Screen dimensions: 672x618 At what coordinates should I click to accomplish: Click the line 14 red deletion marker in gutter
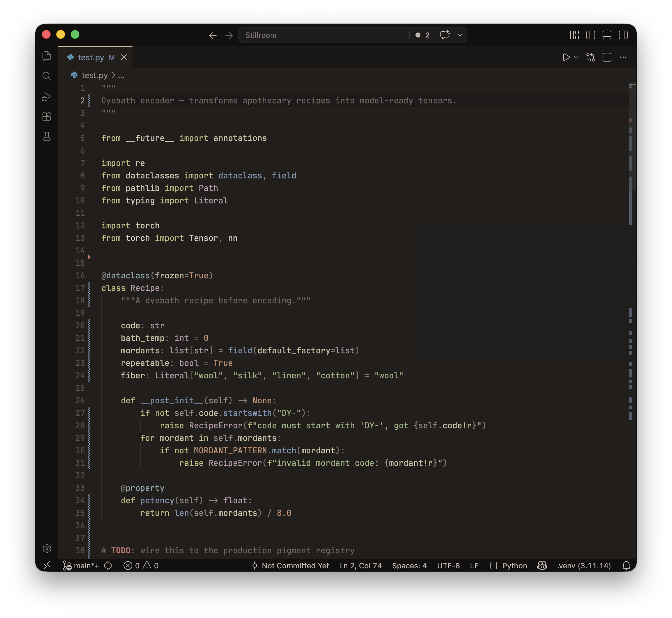tap(89, 257)
